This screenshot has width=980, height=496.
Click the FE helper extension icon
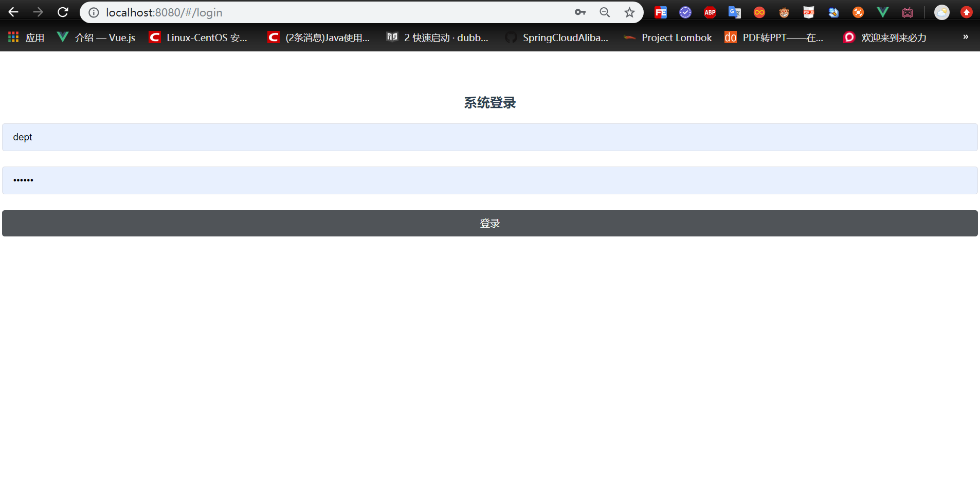point(661,12)
